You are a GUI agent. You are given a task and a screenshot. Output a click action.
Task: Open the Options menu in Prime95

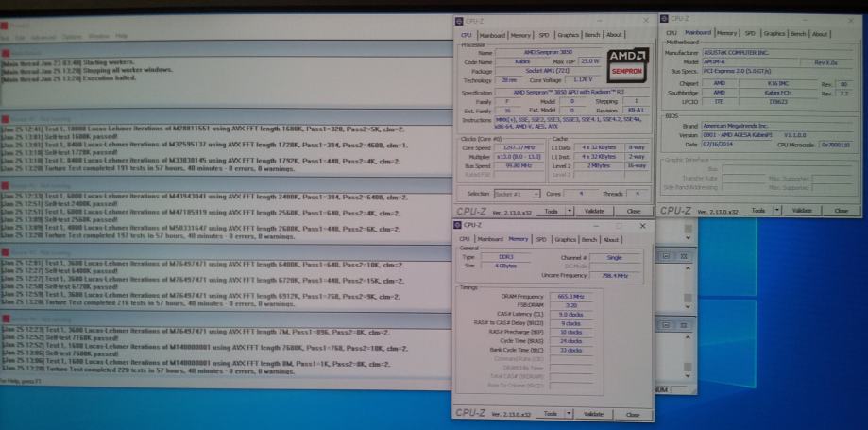point(72,36)
